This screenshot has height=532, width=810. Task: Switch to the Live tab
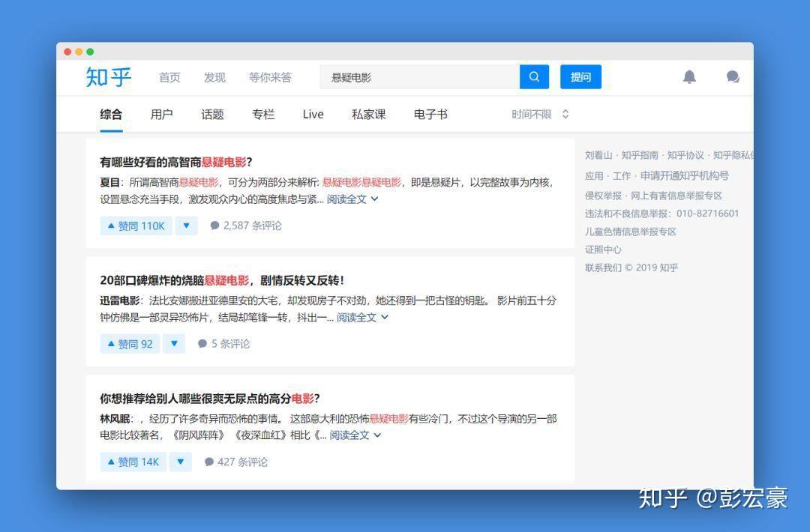[313, 114]
